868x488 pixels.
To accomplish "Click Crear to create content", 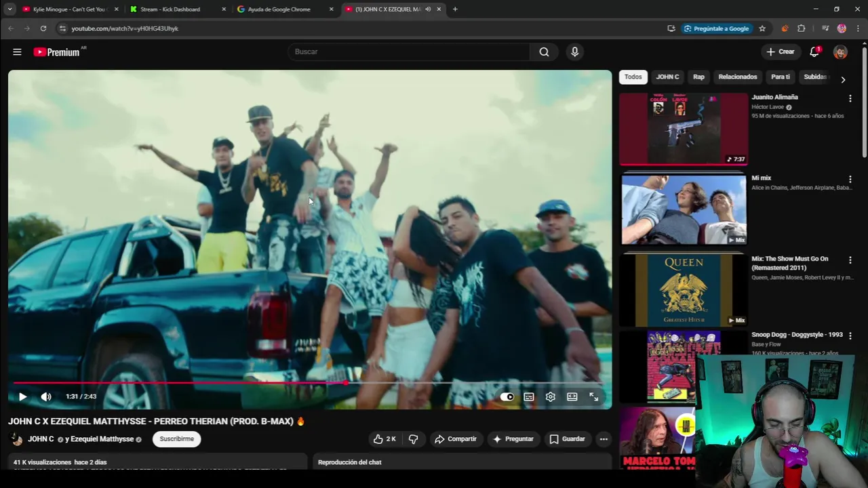I will pos(781,52).
